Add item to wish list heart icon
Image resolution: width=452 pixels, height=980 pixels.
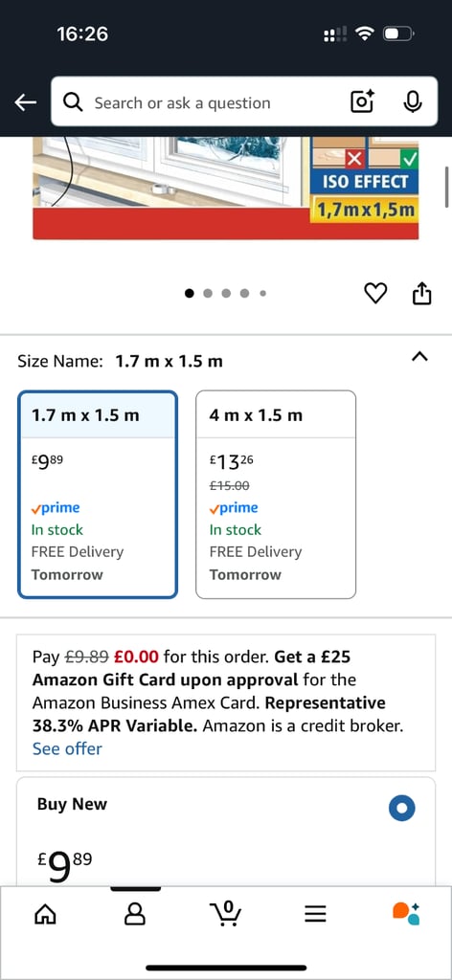pyautogui.click(x=375, y=293)
